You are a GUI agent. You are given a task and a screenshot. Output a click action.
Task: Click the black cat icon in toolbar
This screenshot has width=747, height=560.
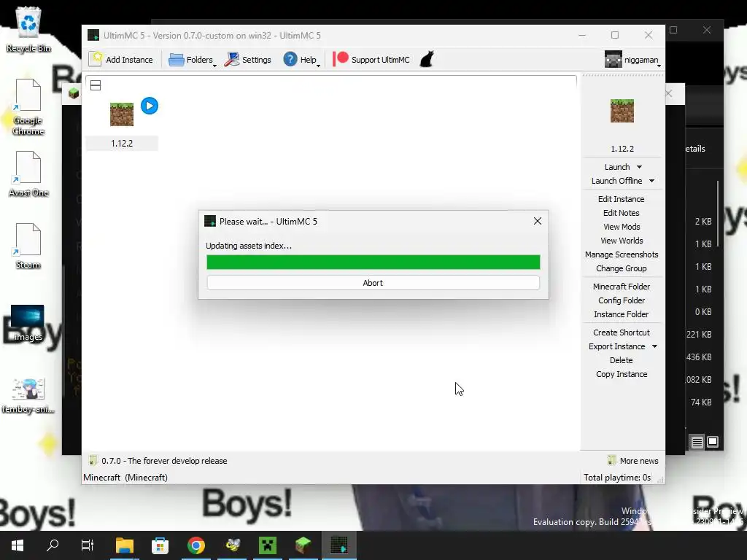tap(427, 60)
